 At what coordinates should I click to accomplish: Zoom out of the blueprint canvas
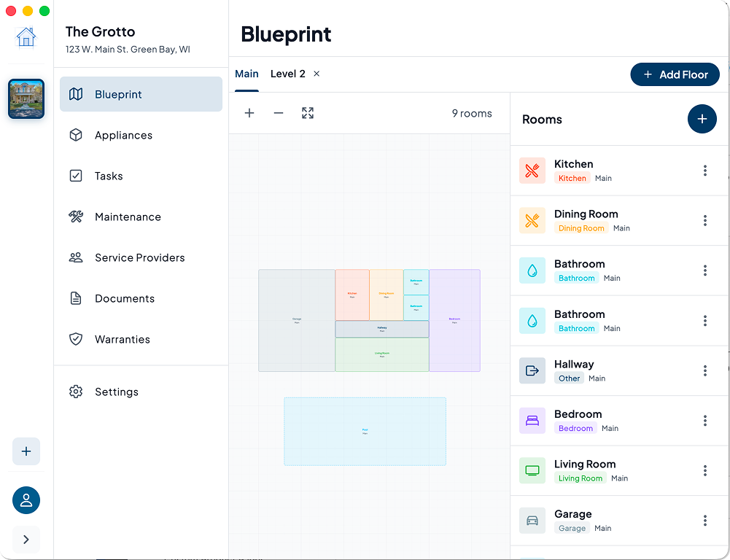point(278,113)
